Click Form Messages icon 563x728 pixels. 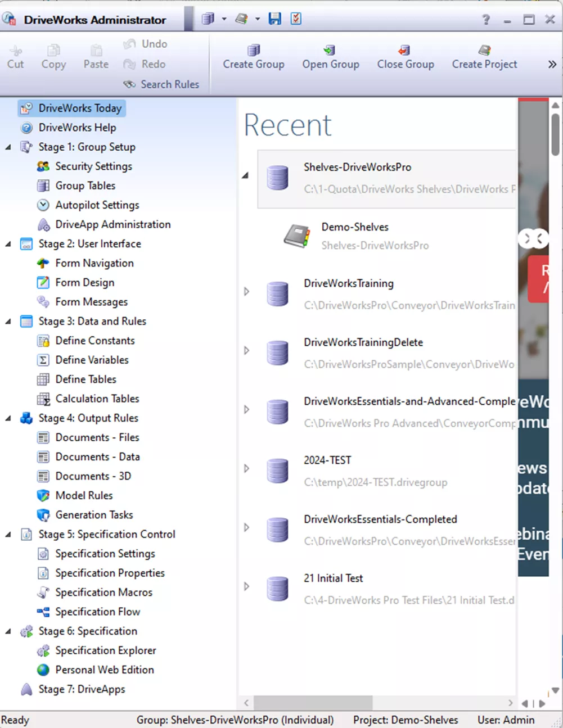(43, 302)
